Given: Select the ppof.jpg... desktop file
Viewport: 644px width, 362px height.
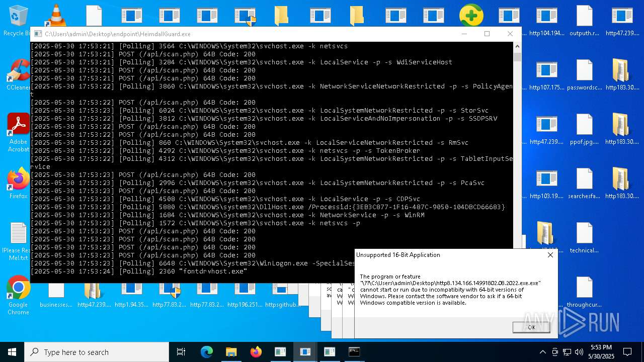Looking at the screenshot, I should 584,129.
